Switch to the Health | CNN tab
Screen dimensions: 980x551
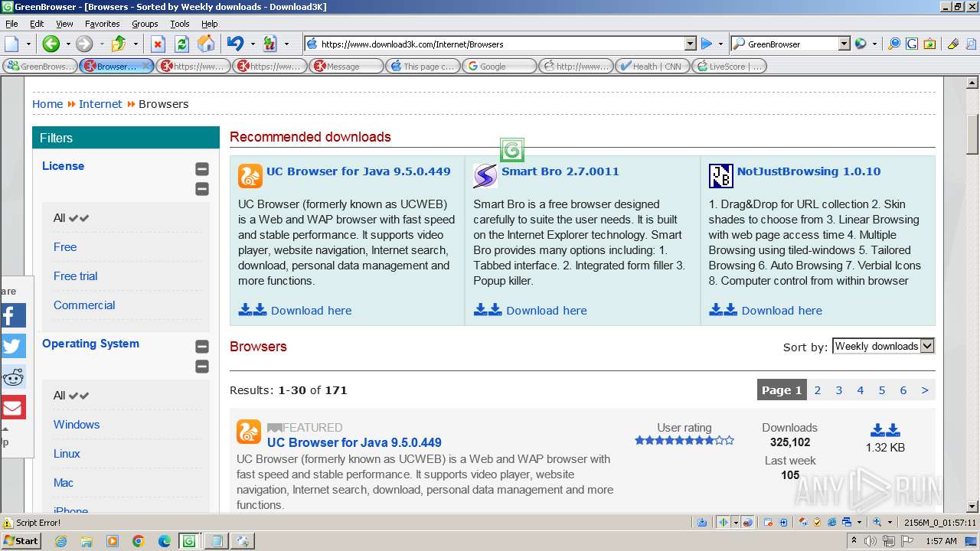click(652, 67)
